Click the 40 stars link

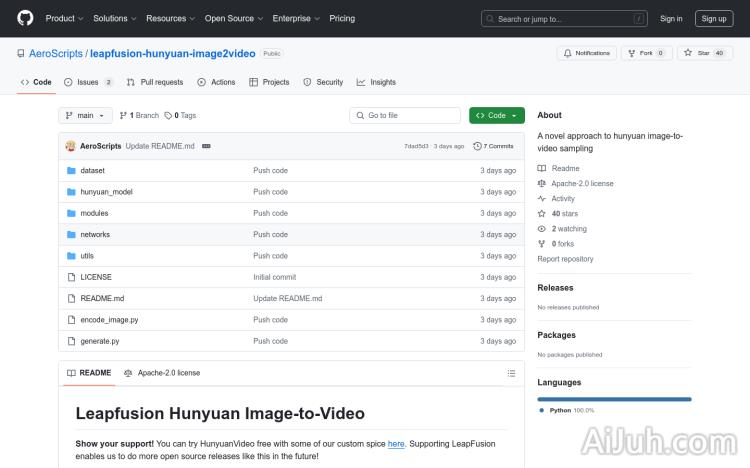[564, 213]
